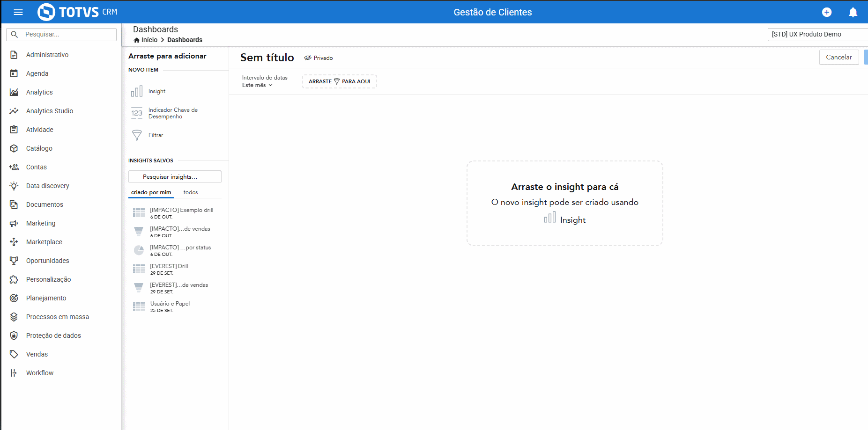The height and width of the screenshot is (430, 868).
Task: Click the Personalização puzzle icon
Action: click(14, 279)
